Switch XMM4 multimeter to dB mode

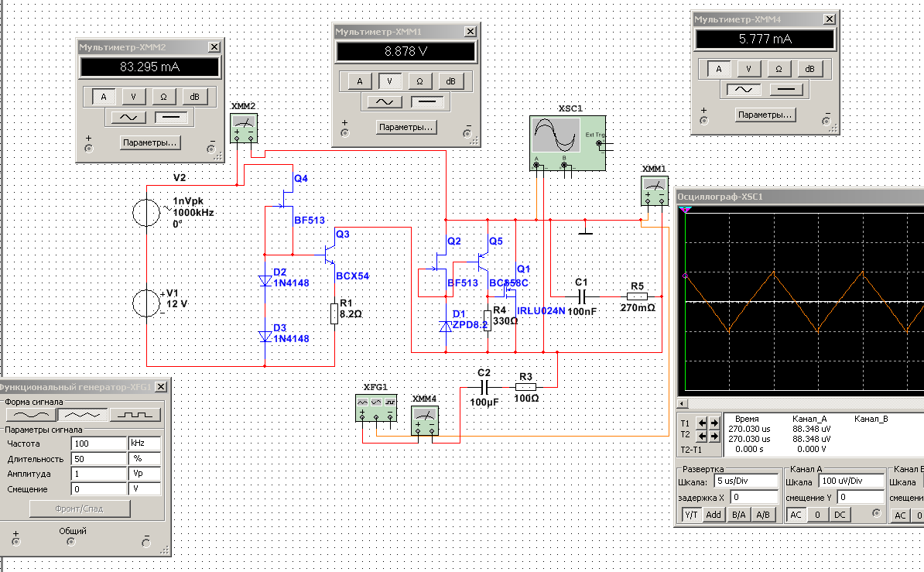(809, 68)
